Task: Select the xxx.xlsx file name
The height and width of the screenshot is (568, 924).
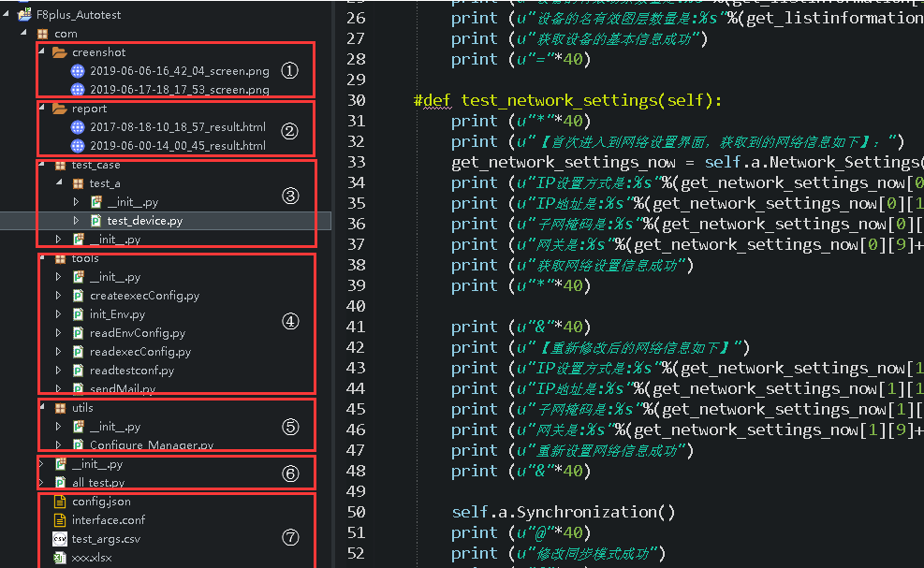Action: click(92, 558)
